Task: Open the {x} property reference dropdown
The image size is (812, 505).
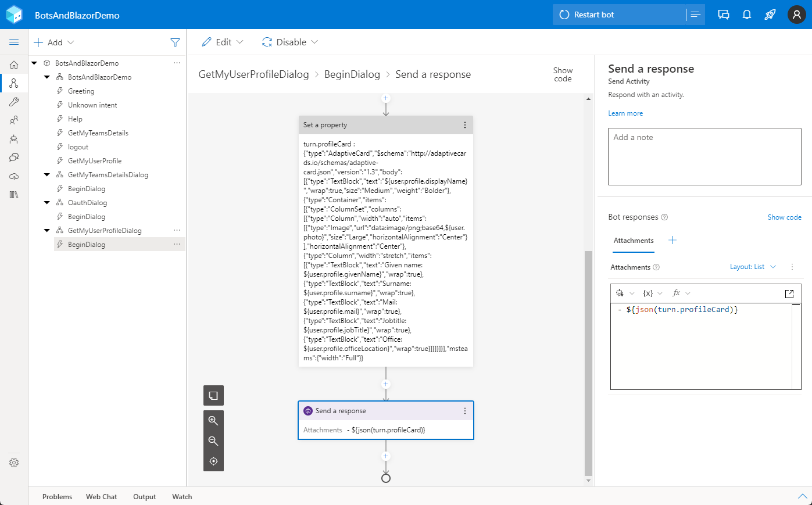Action: (653, 293)
